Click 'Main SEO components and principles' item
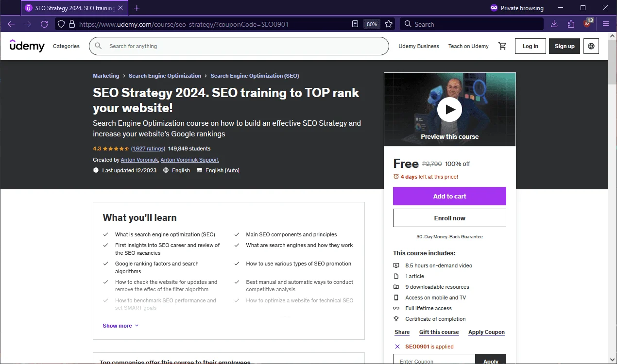617x364 pixels. coord(291,234)
